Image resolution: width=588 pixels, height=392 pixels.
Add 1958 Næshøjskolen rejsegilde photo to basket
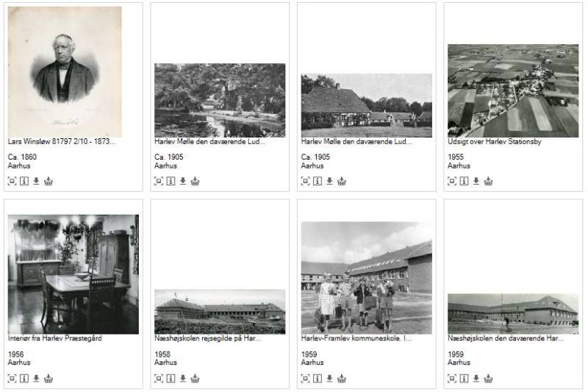click(195, 379)
